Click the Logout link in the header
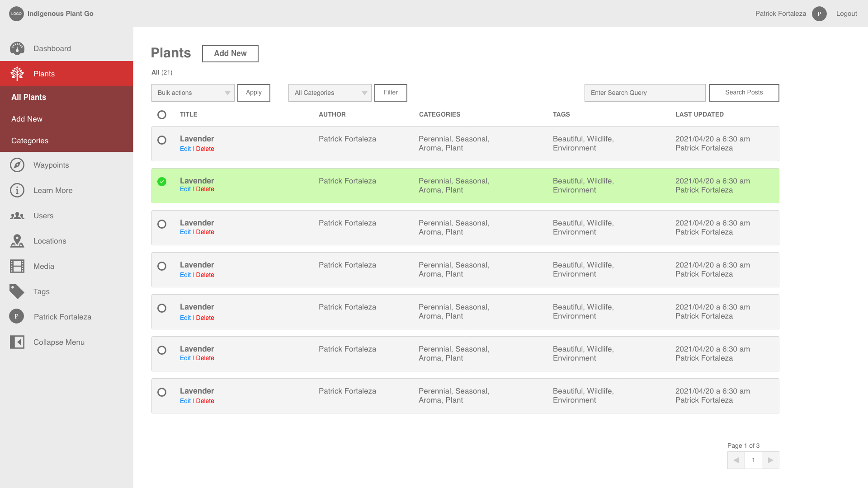This screenshot has width=868, height=488. [846, 14]
